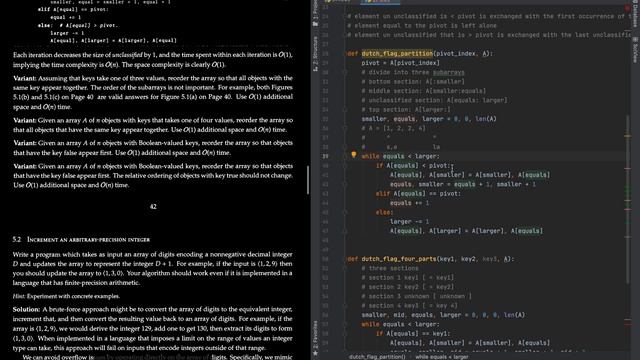Click section heading 'Increment an arbitrary-precision integer'
640x360 pixels.
point(89,240)
